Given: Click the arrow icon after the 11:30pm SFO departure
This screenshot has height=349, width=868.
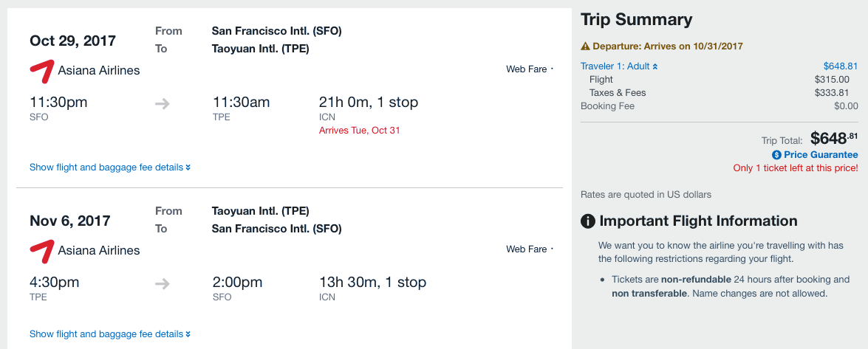Looking at the screenshot, I should click(163, 104).
